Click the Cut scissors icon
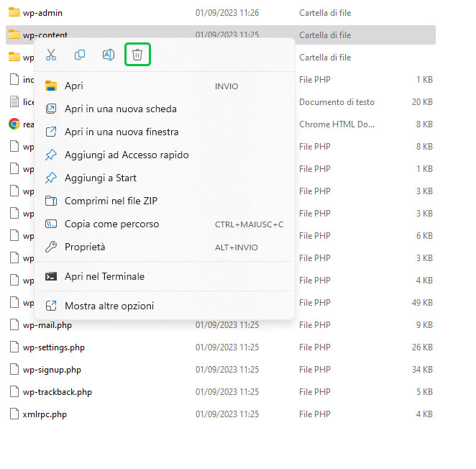Viewport: 476px width, 469px height. click(51, 55)
